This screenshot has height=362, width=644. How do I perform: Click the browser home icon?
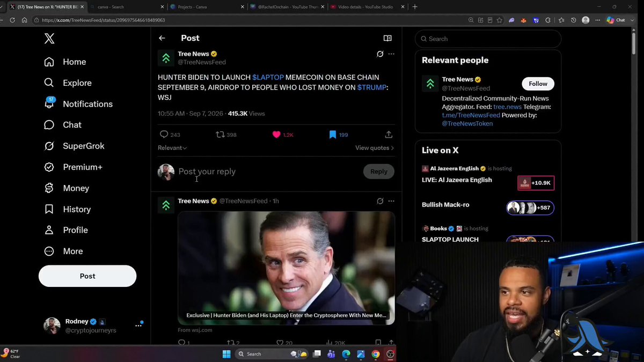[24, 20]
